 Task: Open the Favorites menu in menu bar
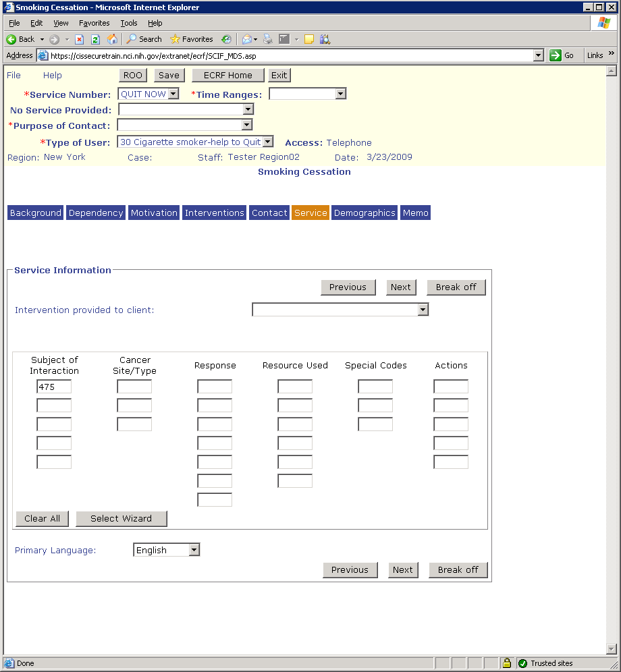[94, 23]
